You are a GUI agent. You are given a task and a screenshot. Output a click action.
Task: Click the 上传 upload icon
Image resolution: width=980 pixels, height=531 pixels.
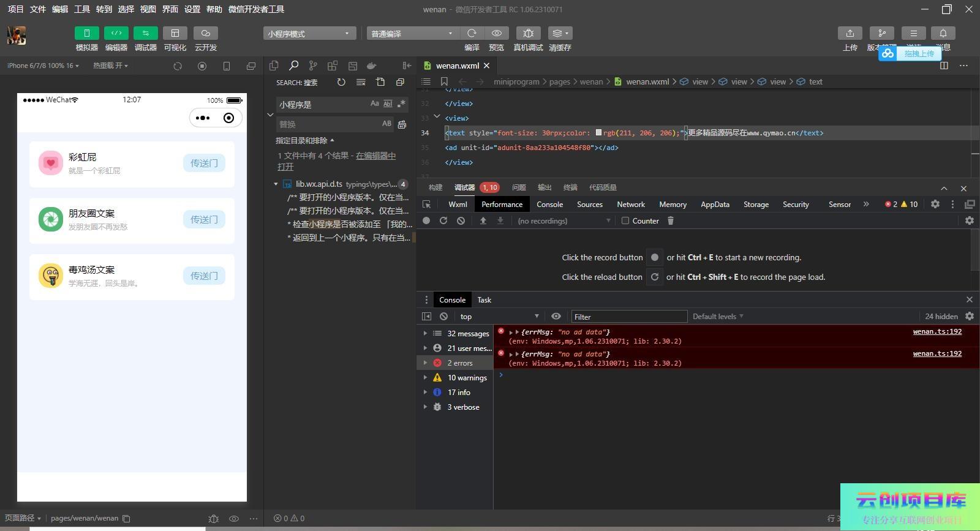click(x=850, y=33)
